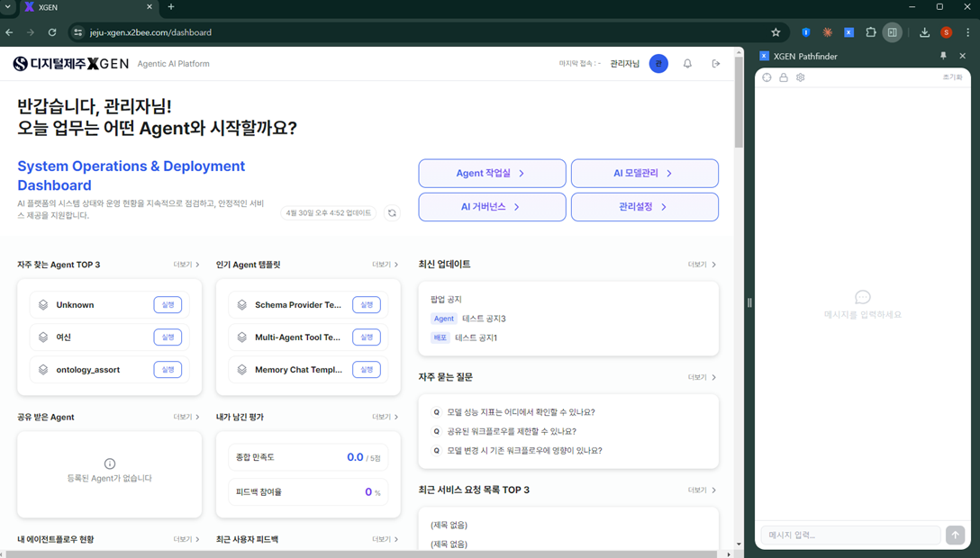Refresh the dashboard update timestamp

pos(392,212)
